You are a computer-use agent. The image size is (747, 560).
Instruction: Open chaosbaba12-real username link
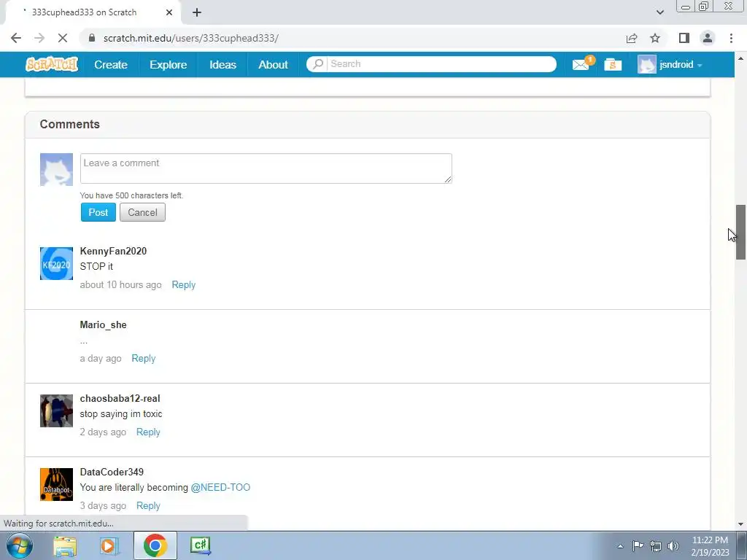click(120, 399)
